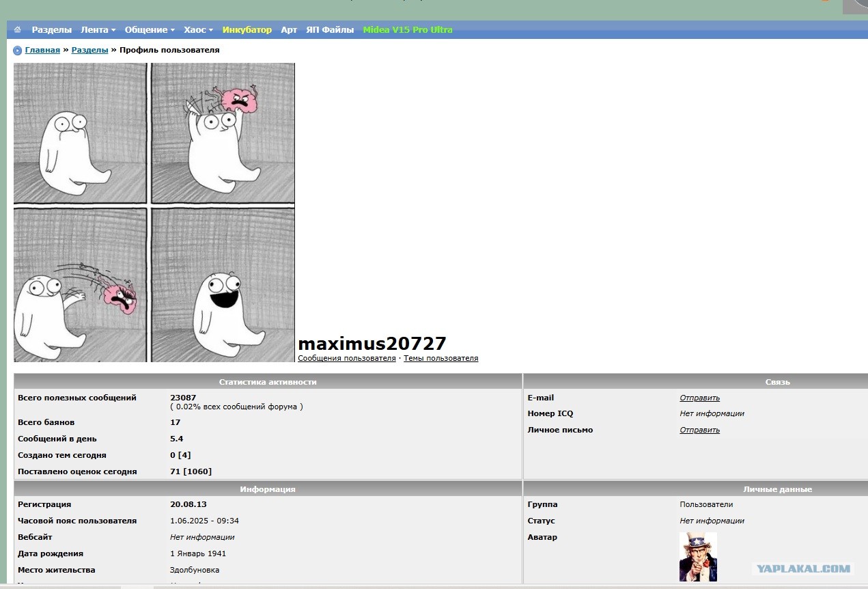
Task: Click the Uncle Sam avatar image
Action: click(698, 557)
